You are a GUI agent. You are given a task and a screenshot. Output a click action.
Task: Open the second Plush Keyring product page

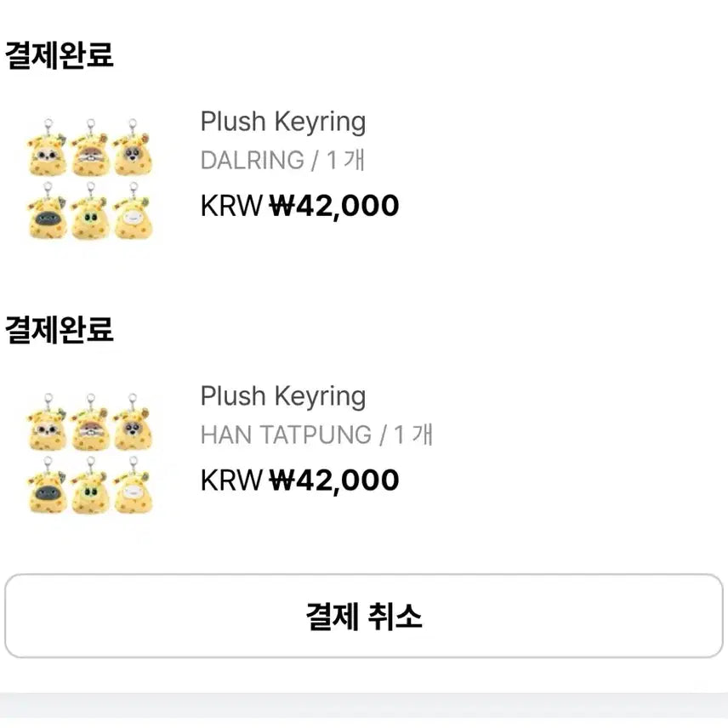point(282,396)
